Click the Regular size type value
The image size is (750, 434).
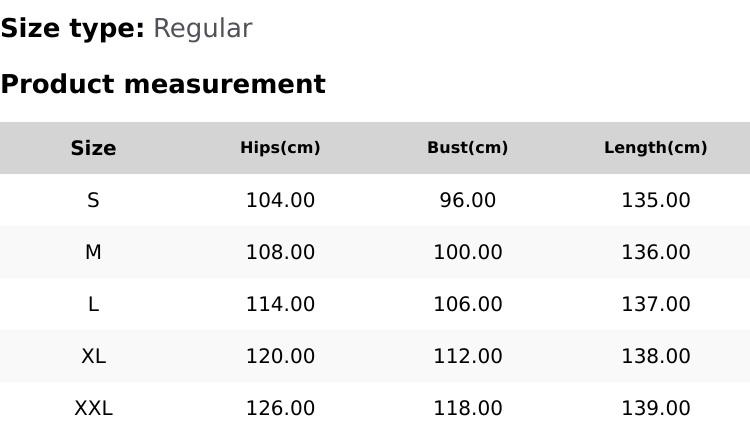pos(202,29)
